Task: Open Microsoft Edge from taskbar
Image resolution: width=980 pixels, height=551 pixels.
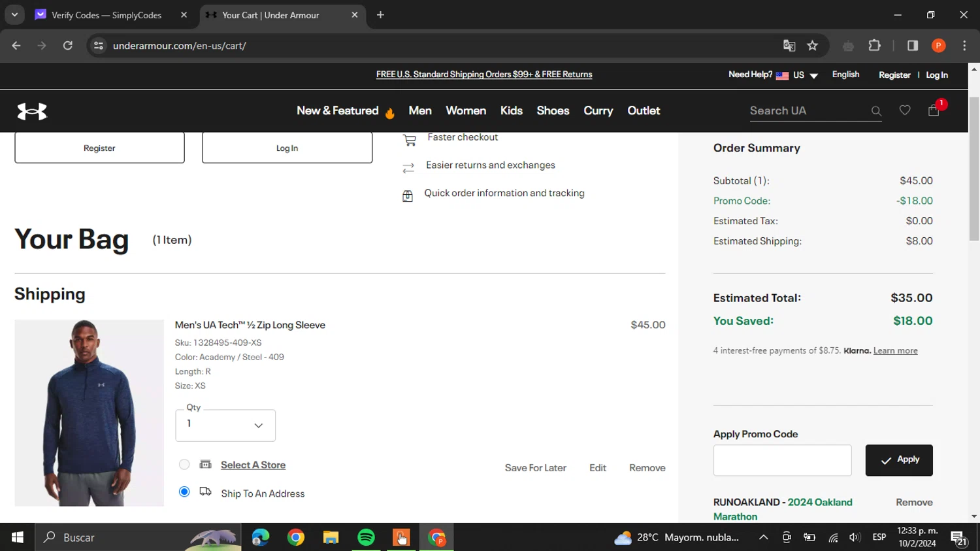Action: 261,537
